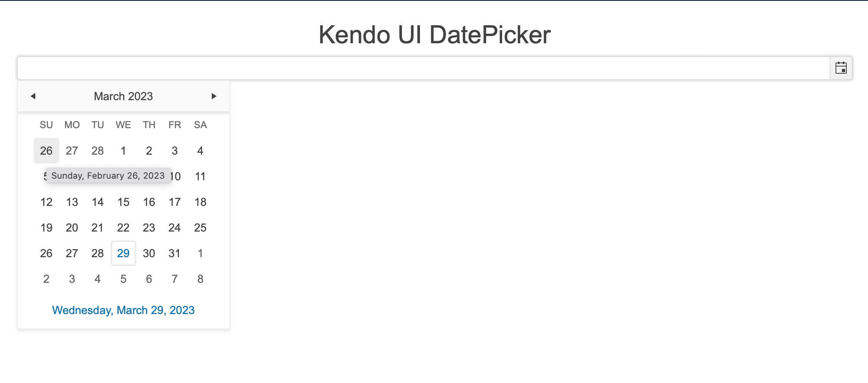Advance to next month with right arrow
This screenshot has height=383, width=868.
pos(214,96)
